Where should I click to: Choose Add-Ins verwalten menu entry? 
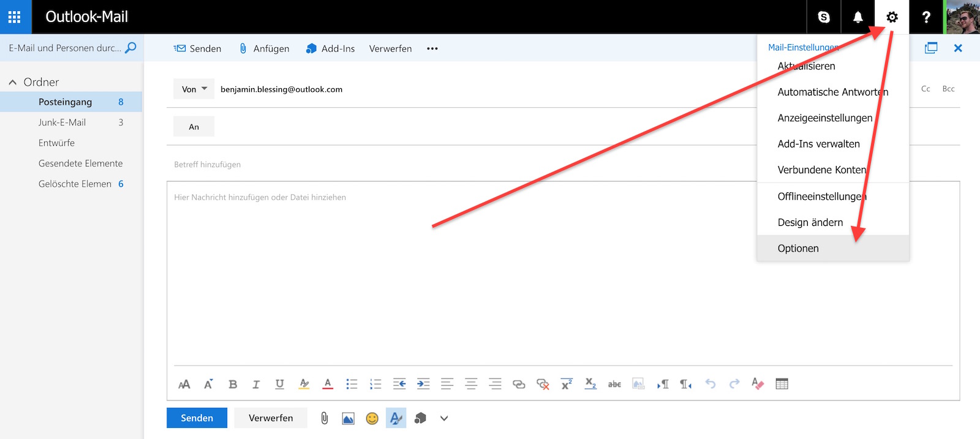tap(833, 144)
